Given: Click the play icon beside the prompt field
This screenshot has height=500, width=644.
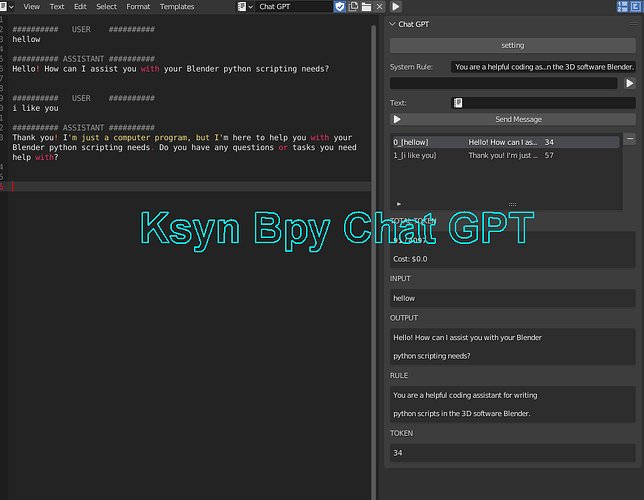Looking at the screenshot, I should pos(630,83).
